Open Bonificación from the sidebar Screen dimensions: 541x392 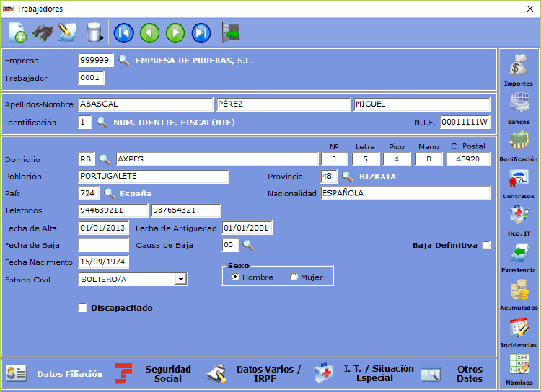tap(518, 146)
